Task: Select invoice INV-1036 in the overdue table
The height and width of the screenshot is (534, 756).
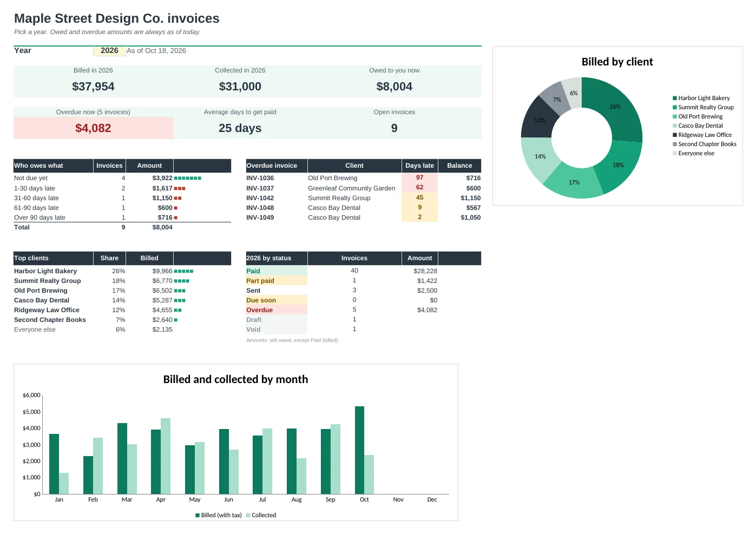Action: 260,178
